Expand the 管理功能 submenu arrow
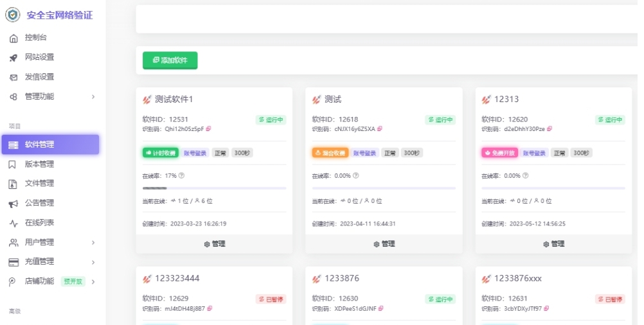Image resolution: width=644 pixels, height=325 pixels. (x=93, y=97)
